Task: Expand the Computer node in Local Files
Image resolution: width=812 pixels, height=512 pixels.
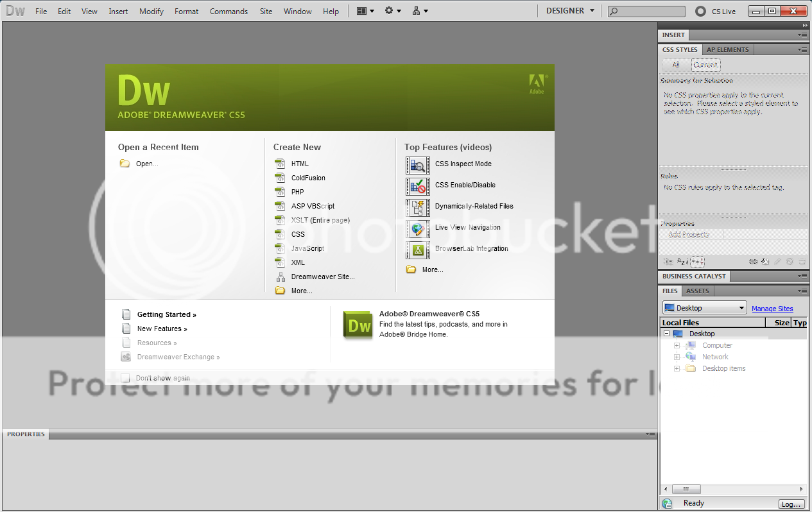Action: tap(677, 345)
